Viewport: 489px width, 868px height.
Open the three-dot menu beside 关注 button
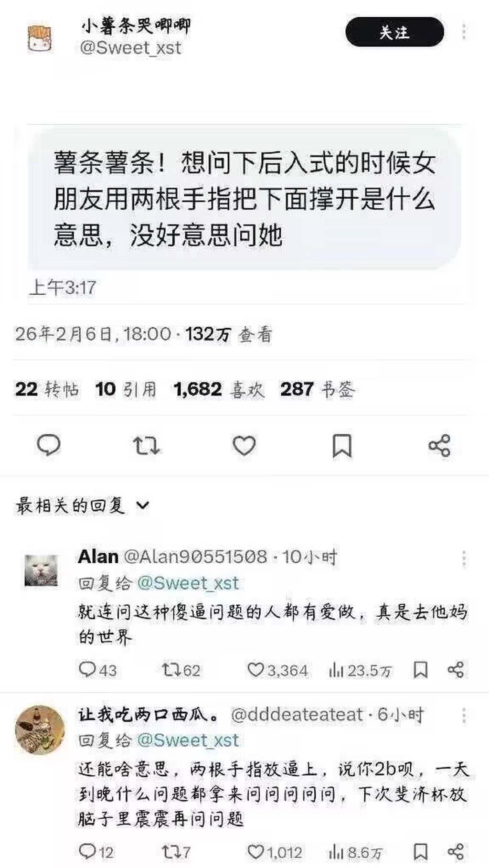click(464, 32)
